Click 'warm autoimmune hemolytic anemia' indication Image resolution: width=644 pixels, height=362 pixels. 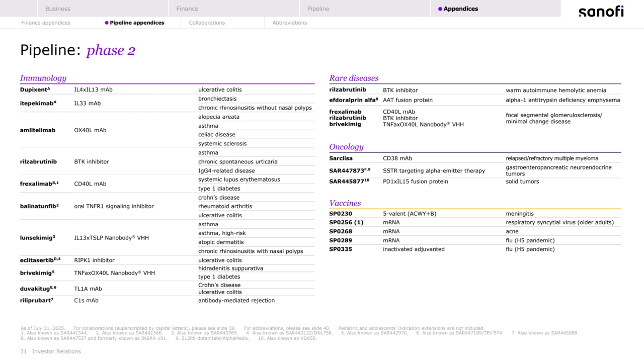(556, 90)
